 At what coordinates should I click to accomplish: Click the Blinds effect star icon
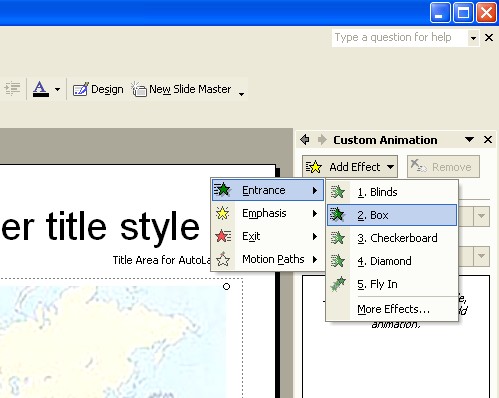338,192
